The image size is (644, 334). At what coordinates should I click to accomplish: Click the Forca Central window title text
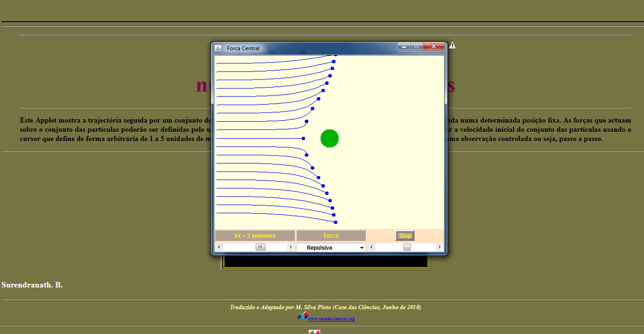(243, 48)
